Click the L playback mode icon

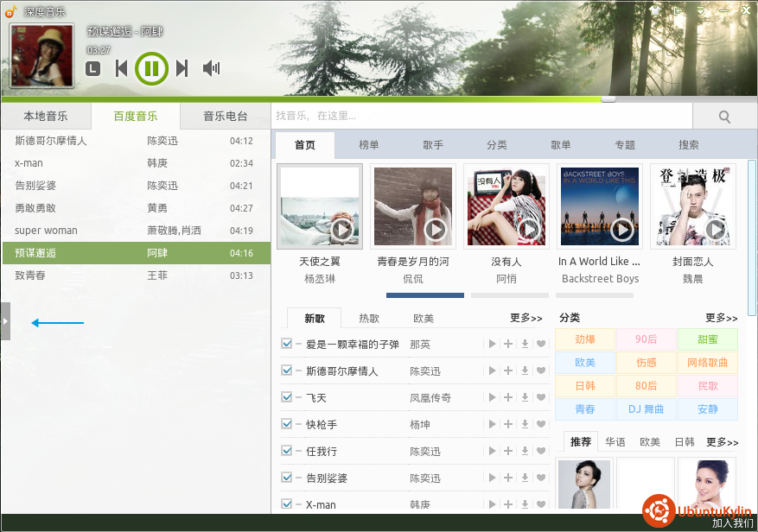[92, 69]
